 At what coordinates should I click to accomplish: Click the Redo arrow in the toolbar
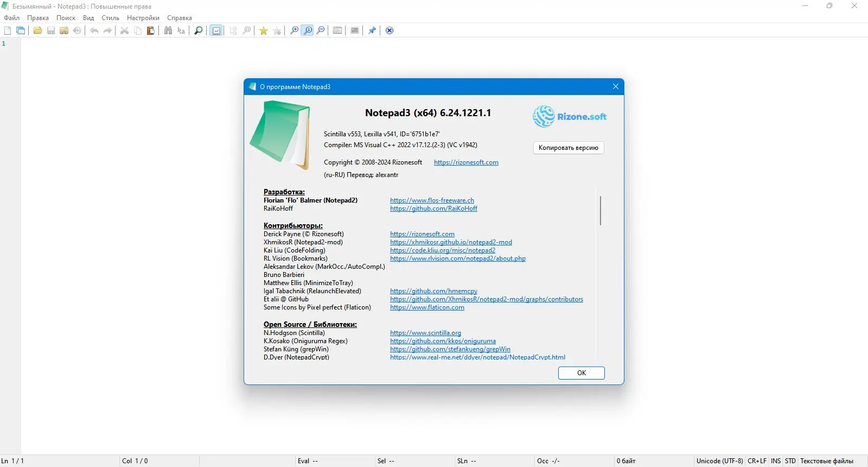click(107, 30)
